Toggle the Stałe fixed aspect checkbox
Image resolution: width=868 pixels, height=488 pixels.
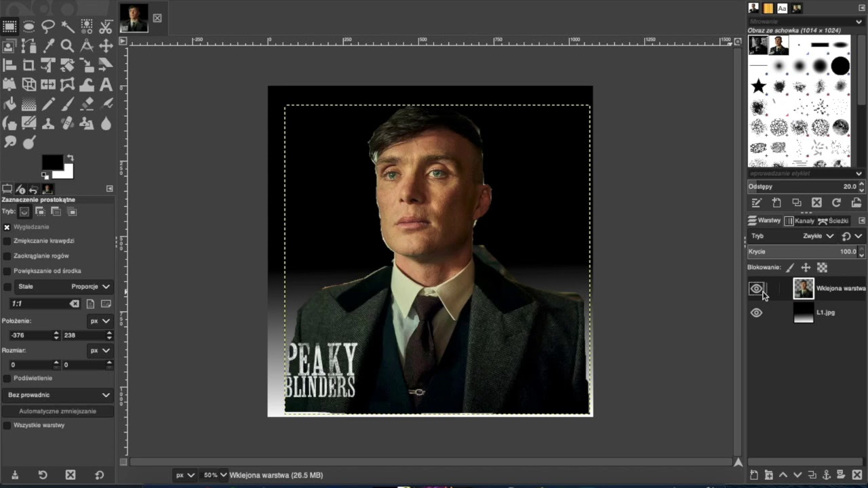(x=7, y=287)
